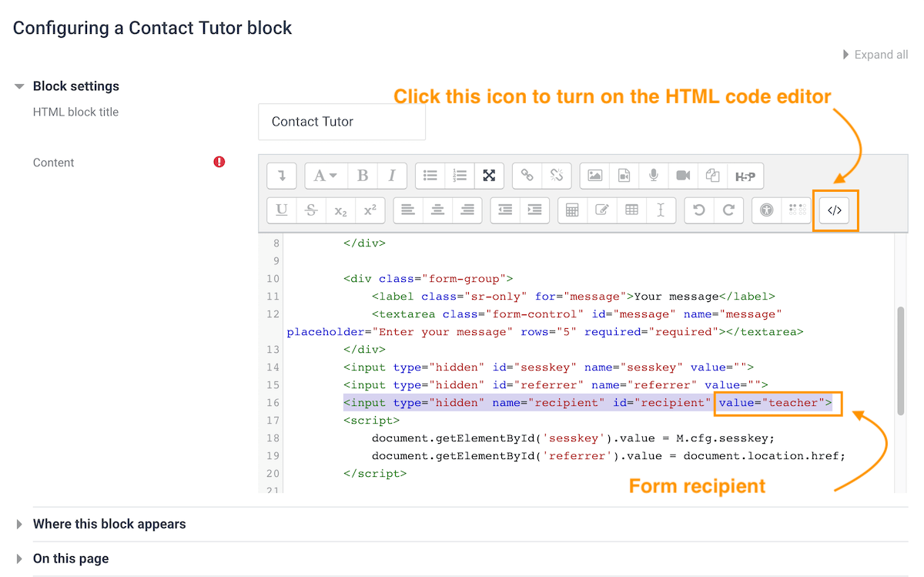This screenshot has height=577, width=924.
Task: Select the Insert image icon
Action: point(594,176)
